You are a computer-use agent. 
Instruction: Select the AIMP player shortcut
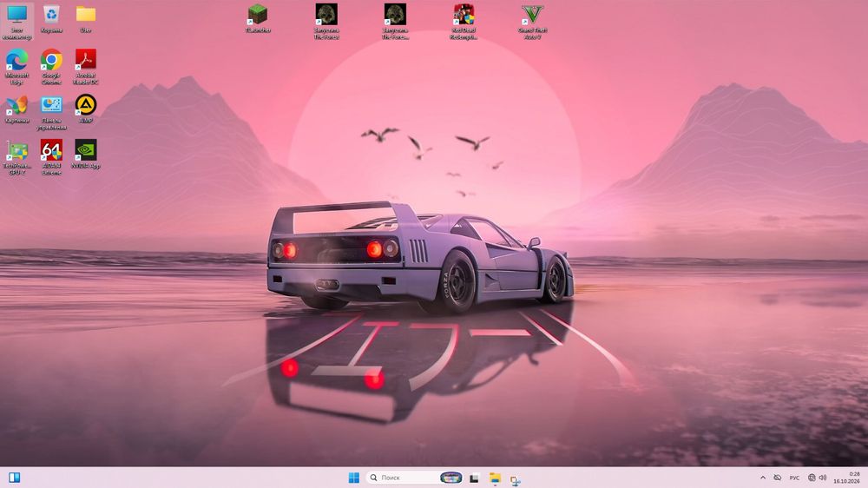click(x=86, y=109)
